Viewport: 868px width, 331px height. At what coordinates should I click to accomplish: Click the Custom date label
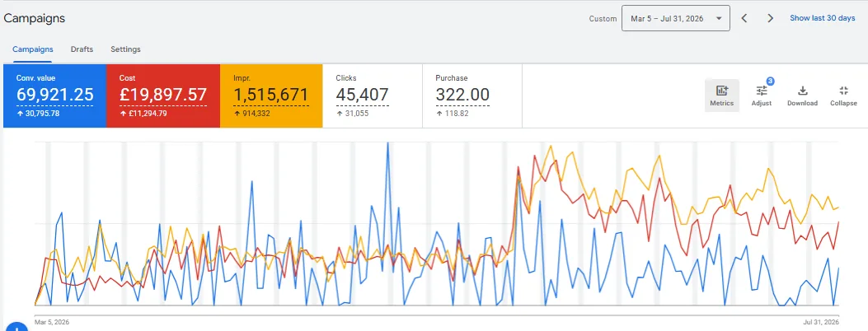tap(603, 19)
